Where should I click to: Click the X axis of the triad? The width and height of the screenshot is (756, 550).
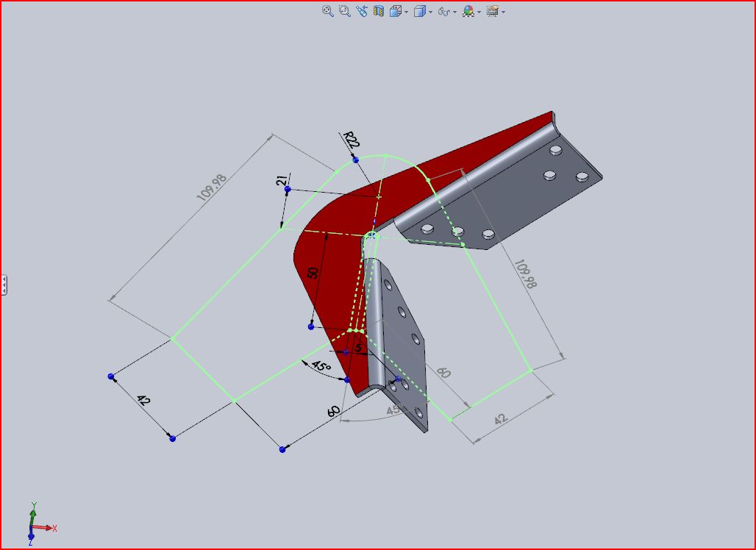[x=46, y=528]
